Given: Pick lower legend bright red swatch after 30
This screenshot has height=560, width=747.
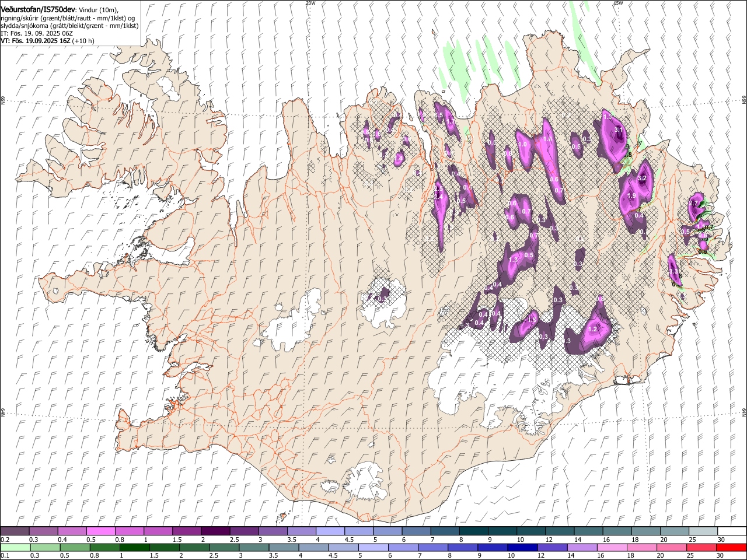Looking at the screenshot, I should 731,548.
